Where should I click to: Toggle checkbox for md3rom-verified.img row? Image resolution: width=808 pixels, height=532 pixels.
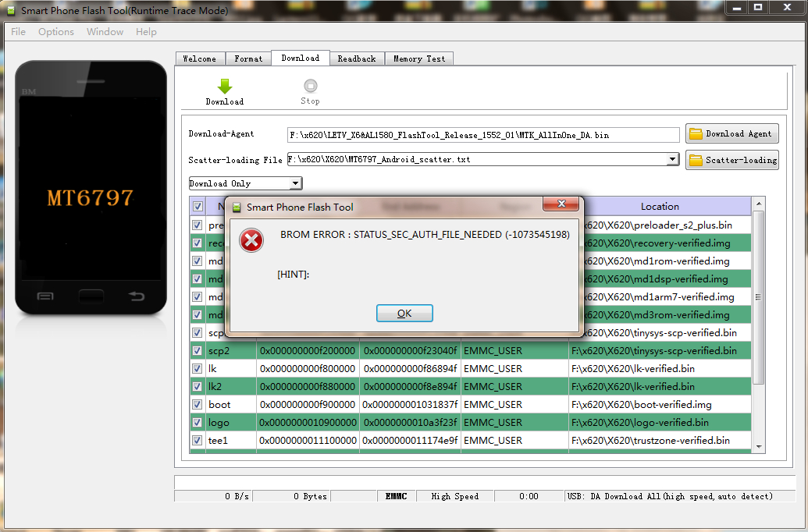click(x=197, y=314)
